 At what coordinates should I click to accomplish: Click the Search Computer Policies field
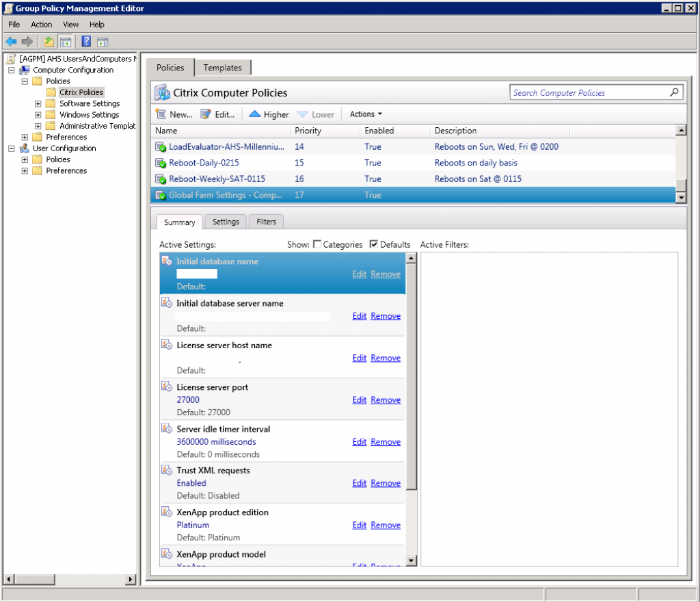click(x=588, y=93)
